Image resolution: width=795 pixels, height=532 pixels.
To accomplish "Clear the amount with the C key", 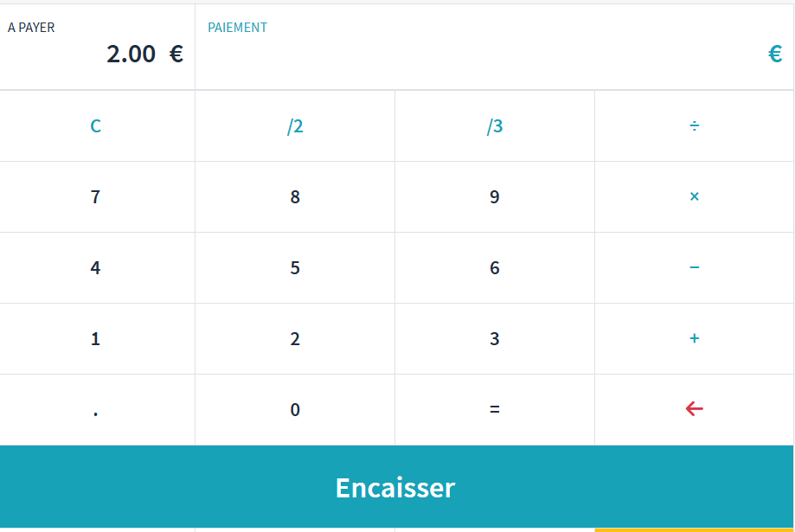I will pyautogui.click(x=96, y=126).
